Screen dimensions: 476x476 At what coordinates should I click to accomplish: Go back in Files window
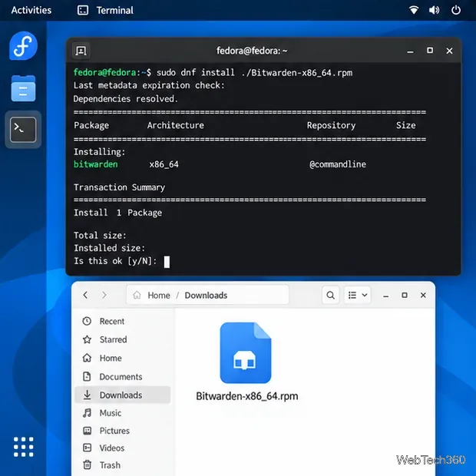click(85, 295)
